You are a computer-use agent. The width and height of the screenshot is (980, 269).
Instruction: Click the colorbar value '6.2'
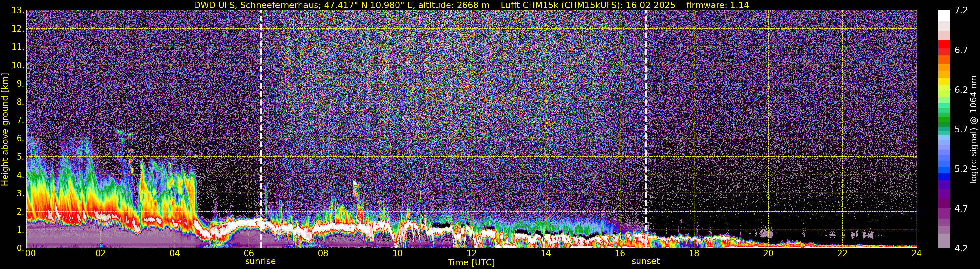961,90
